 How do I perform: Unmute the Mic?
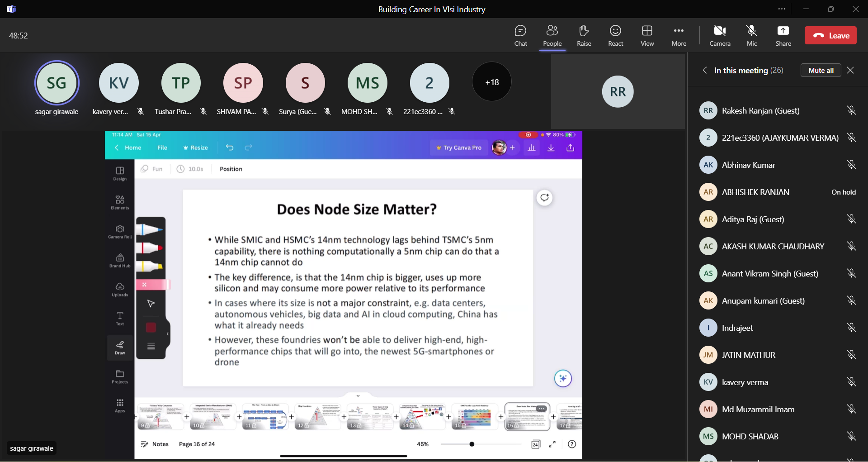(752, 36)
